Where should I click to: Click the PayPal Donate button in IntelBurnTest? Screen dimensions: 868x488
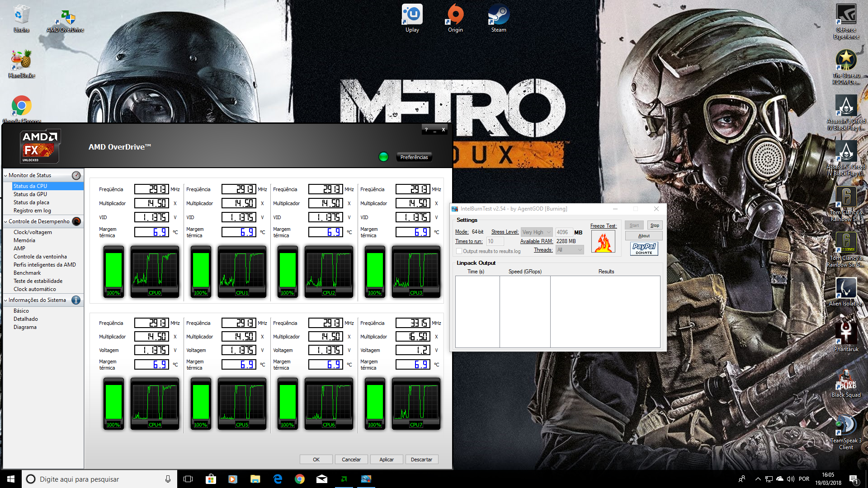click(644, 249)
